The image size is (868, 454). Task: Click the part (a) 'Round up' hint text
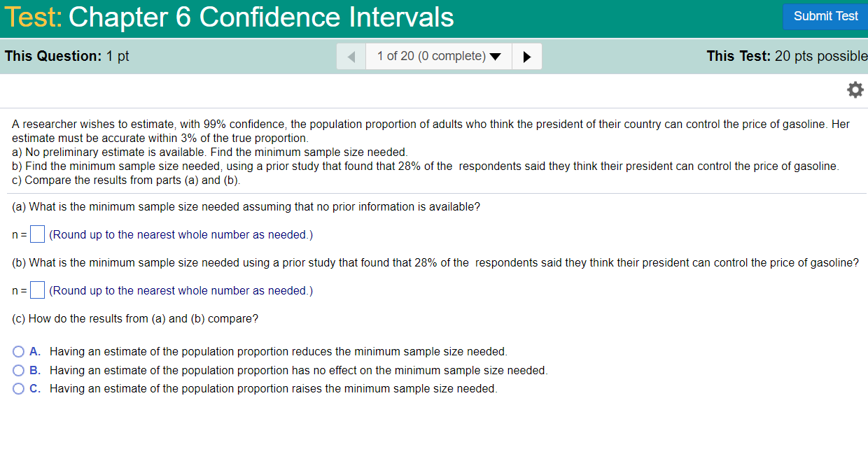pyautogui.click(x=181, y=234)
